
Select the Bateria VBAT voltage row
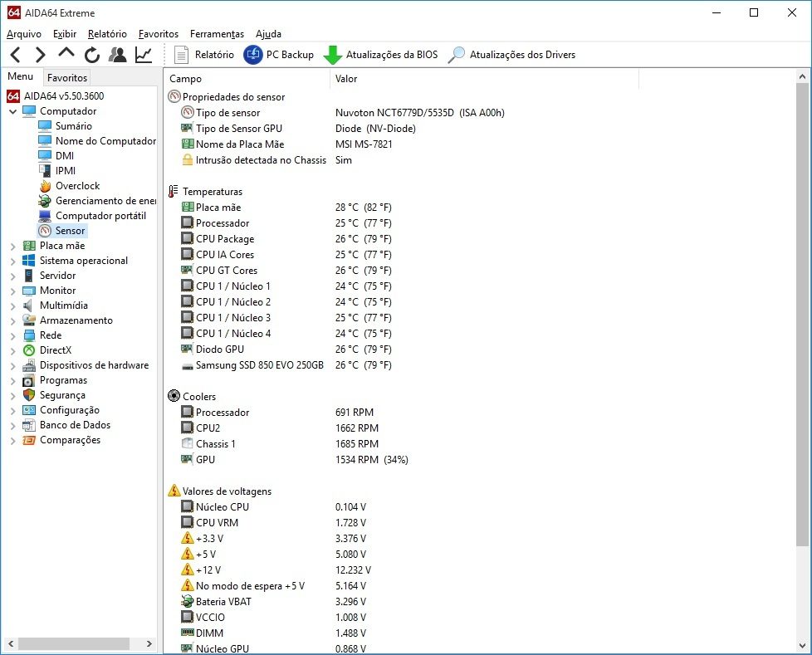[273, 602]
